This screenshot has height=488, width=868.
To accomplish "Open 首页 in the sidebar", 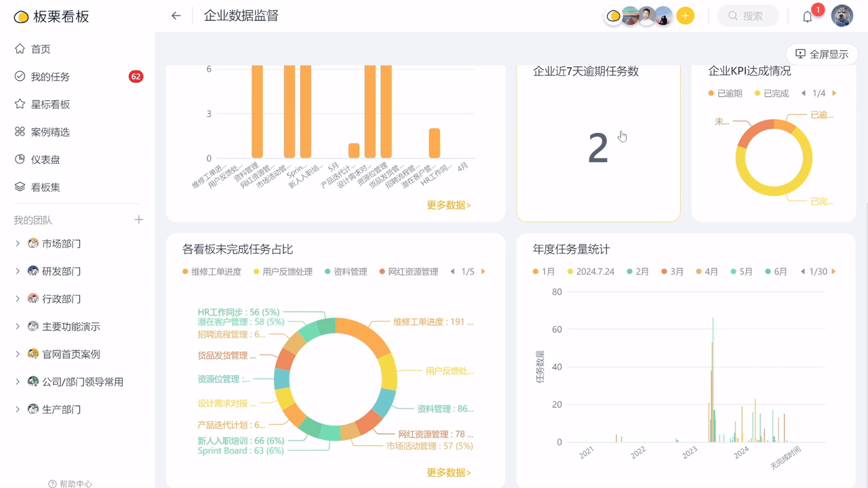I will [x=41, y=49].
